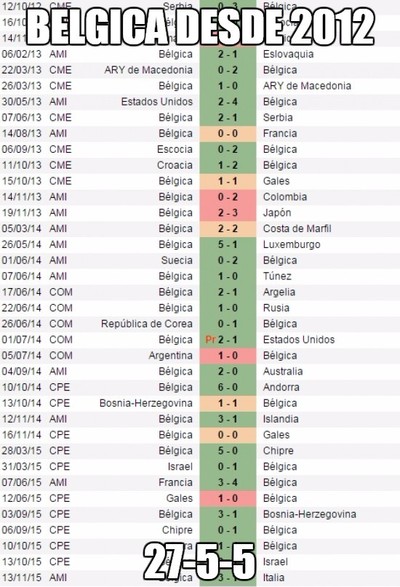Click República de Corea team name

pos(147,324)
